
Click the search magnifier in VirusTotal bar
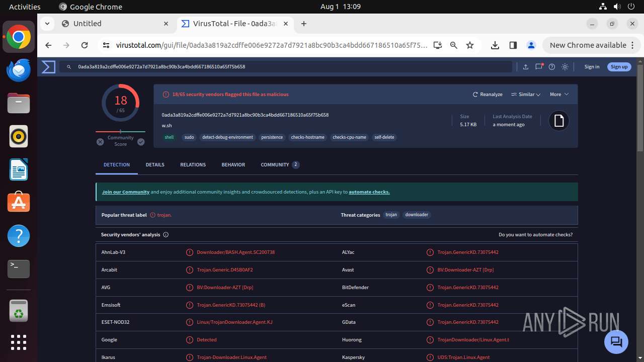point(69,66)
